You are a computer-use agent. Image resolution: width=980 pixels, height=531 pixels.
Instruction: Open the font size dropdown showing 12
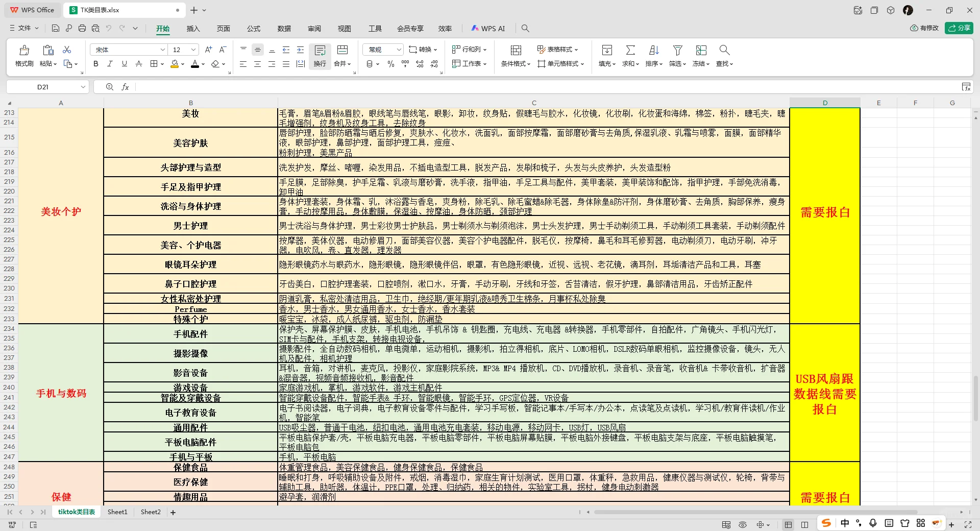coord(193,50)
